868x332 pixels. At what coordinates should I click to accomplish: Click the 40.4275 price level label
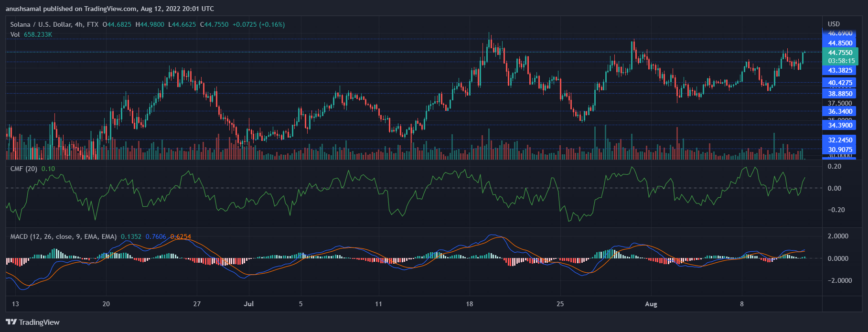[840, 83]
